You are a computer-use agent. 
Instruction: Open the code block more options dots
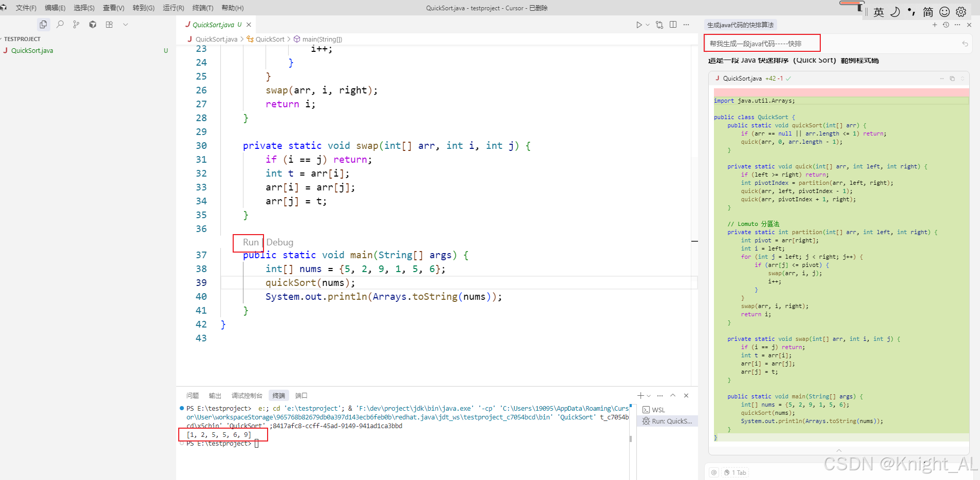click(x=942, y=79)
